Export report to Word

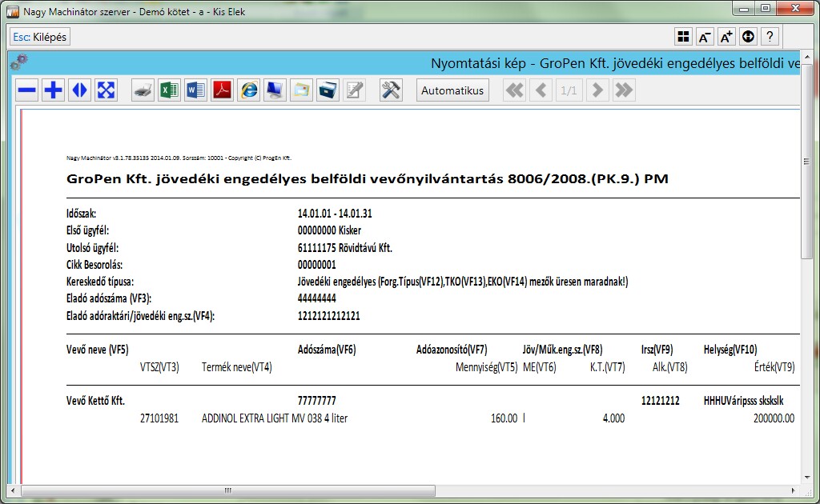tap(195, 90)
